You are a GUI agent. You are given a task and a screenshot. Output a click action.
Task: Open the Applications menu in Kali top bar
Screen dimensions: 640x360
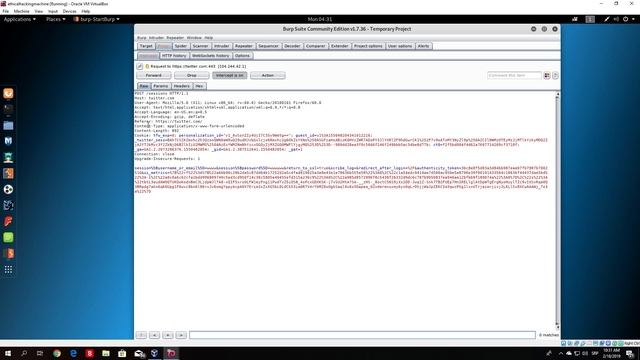pyautogui.click(x=20, y=19)
